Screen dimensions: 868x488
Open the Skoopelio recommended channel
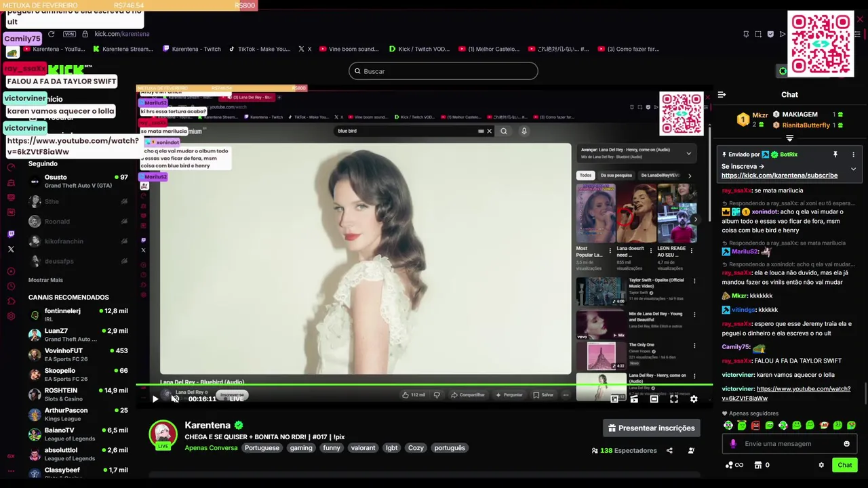coord(78,374)
